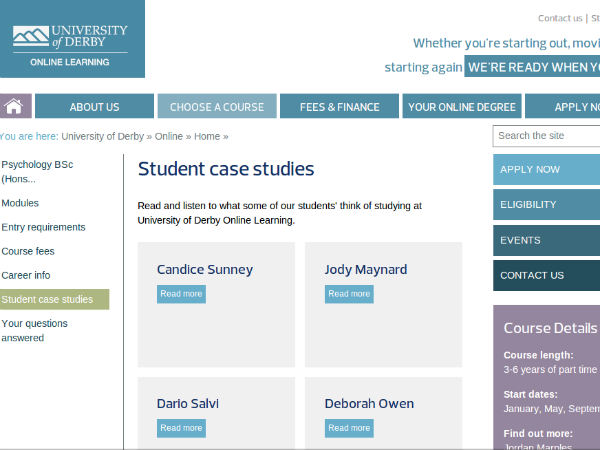Image resolution: width=600 pixels, height=450 pixels.
Task: Open Dario Salvi's Read more button
Action: pyautogui.click(x=181, y=428)
